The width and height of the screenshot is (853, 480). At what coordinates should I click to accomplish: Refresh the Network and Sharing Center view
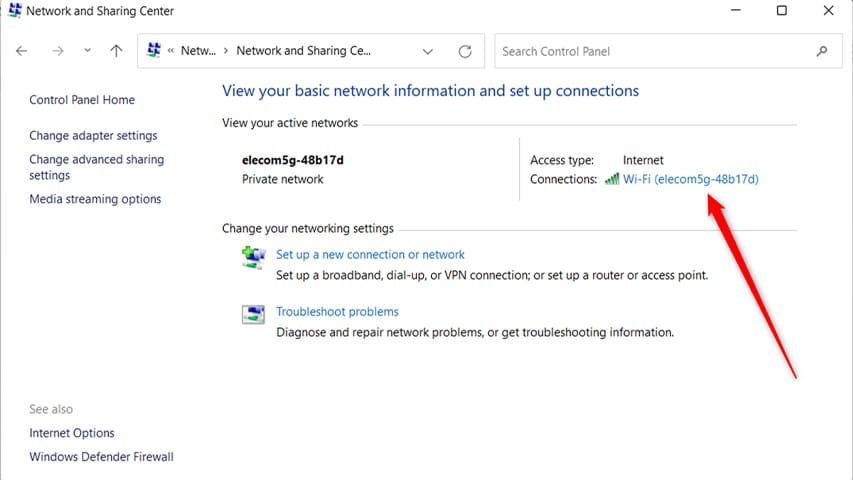pyautogui.click(x=465, y=51)
